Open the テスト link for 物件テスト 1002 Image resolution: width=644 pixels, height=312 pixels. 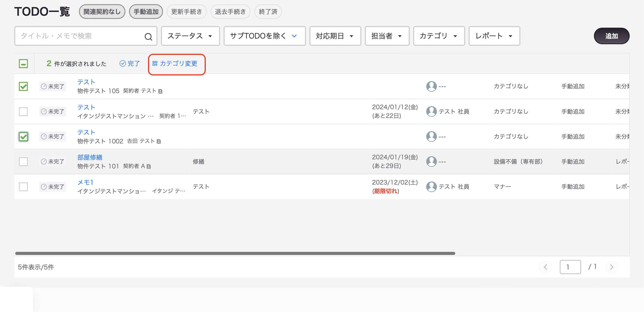[86, 132]
